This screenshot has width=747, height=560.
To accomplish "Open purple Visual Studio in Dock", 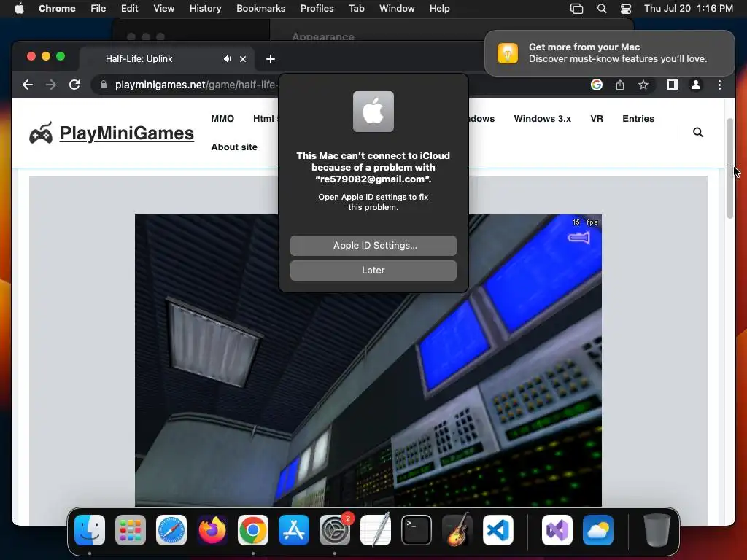I will [557, 530].
